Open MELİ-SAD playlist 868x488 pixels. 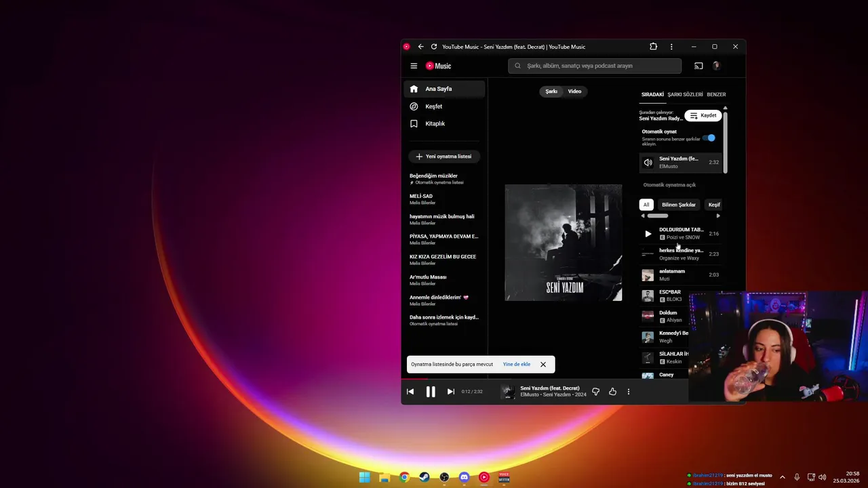(x=445, y=199)
